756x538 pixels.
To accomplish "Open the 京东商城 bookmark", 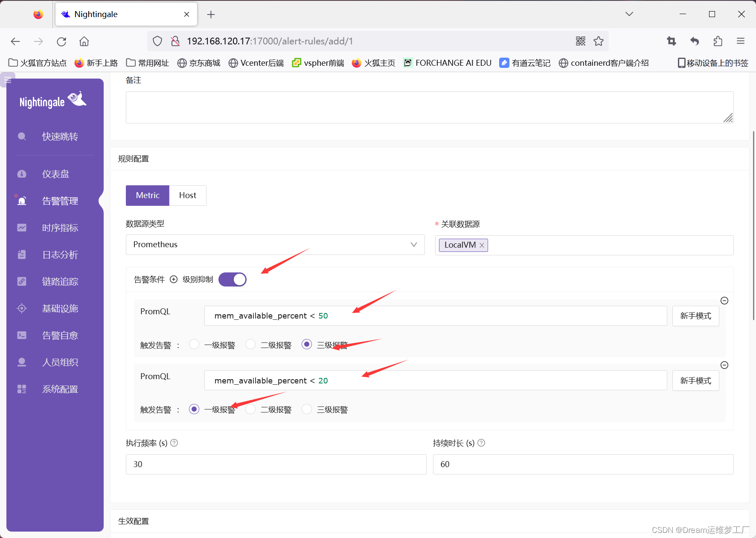I will (x=199, y=63).
